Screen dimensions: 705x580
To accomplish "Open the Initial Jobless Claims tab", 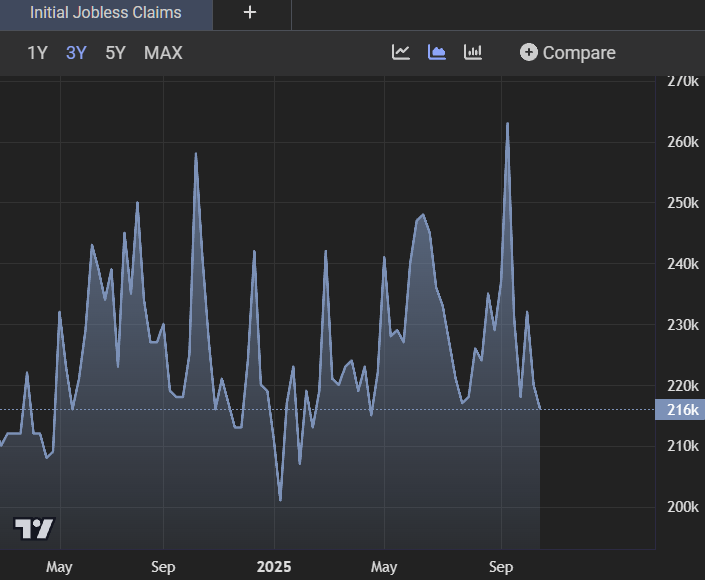I will pos(106,13).
